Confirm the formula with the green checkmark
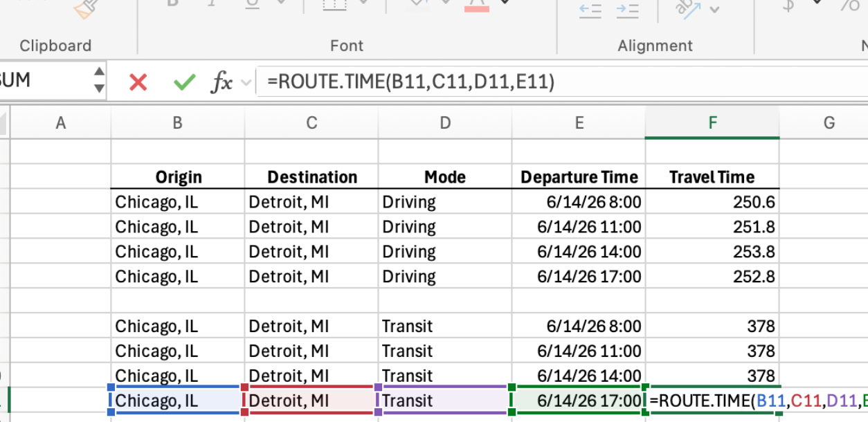The image size is (868, 422). click(184, 82)
